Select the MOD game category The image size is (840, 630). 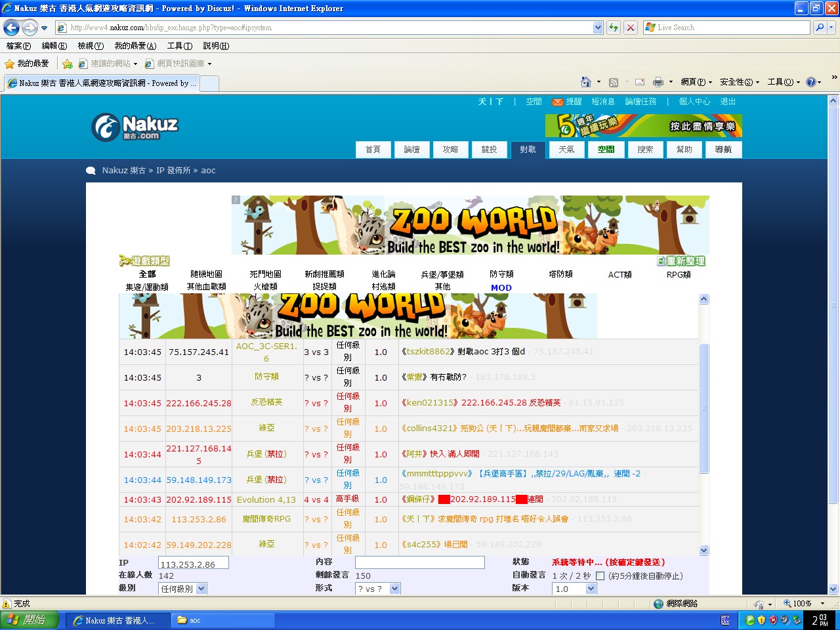(x=501, y=287)
